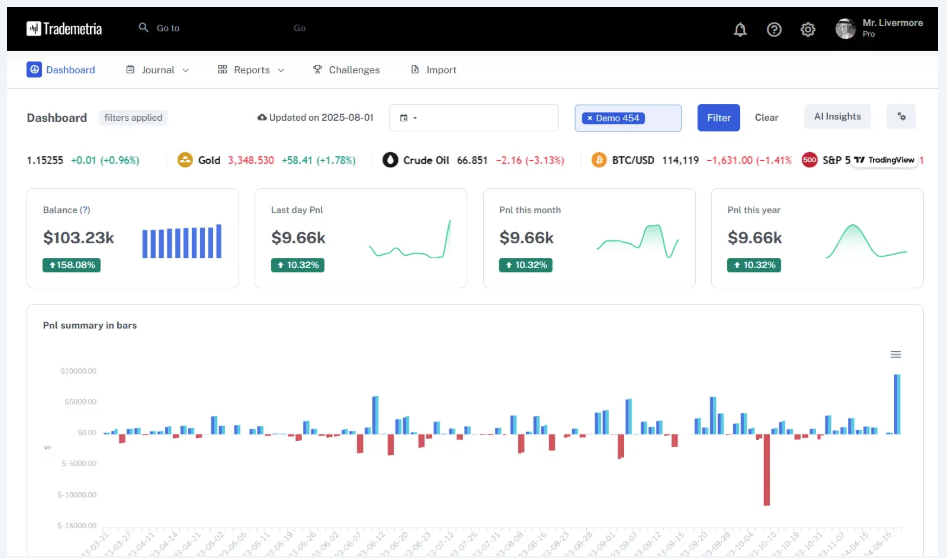Open the Journal menu
The height and width of the screenshot is (558, 947).
point(157,69)
